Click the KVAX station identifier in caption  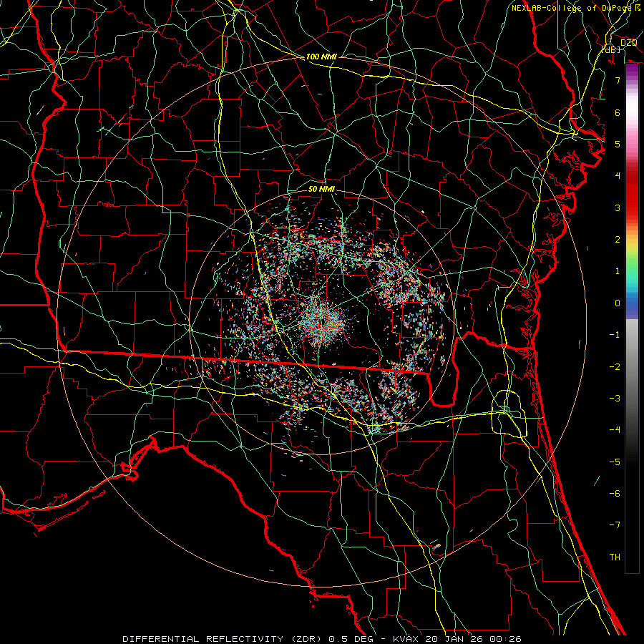click(406, 639)
